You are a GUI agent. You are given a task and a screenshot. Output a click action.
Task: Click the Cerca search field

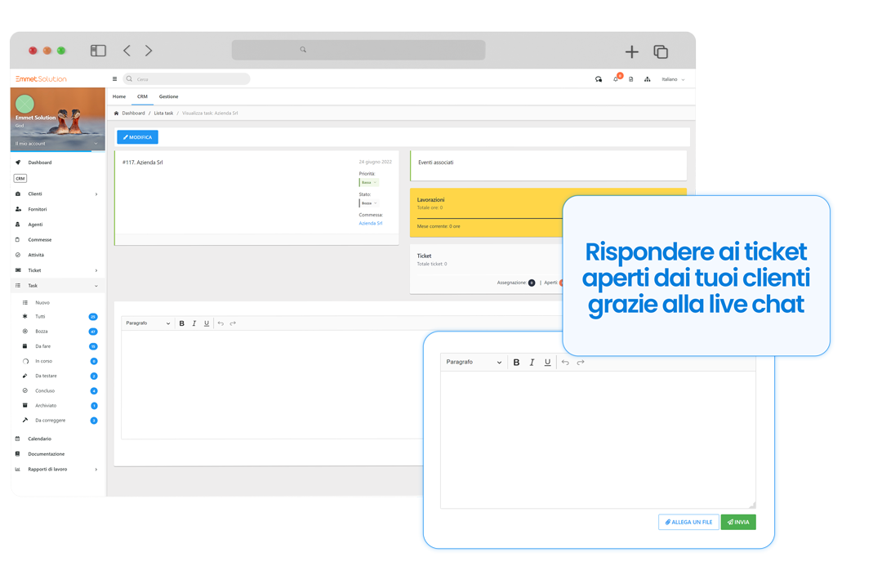(188, 79)
